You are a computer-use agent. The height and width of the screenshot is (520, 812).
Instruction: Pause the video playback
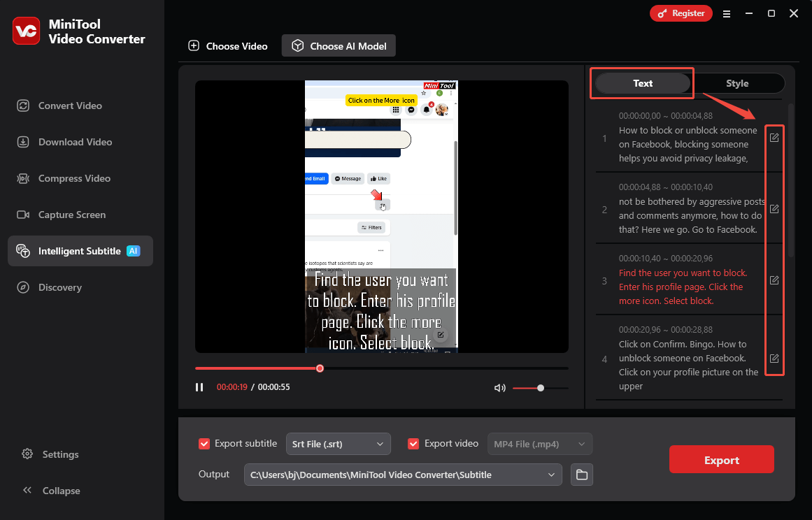(x=199, y=387)
